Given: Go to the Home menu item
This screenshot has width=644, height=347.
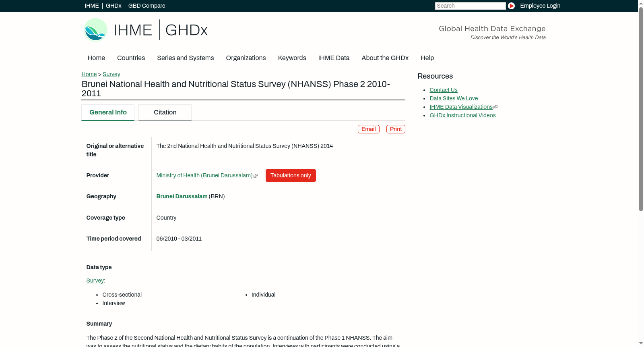Looking at the screenshot, I should 96,58.
